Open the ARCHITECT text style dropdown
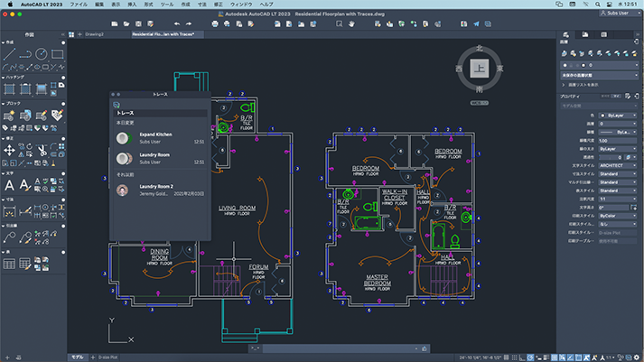Viewport: 644px width, 362px height. [618, 165]
